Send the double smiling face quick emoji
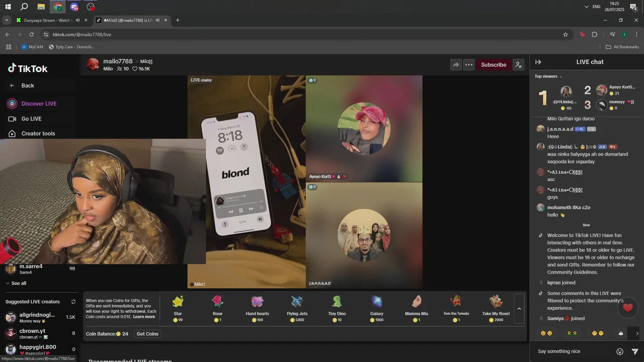 pyautogui.click(x=546, y=333)
